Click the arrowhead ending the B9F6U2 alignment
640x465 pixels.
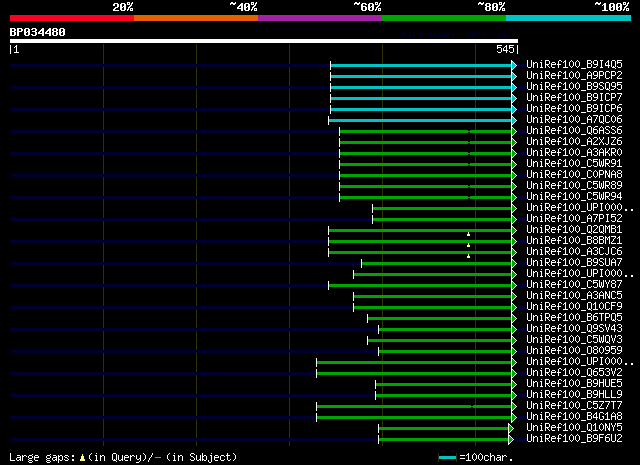pyautogui.click(x=511, y=440)
